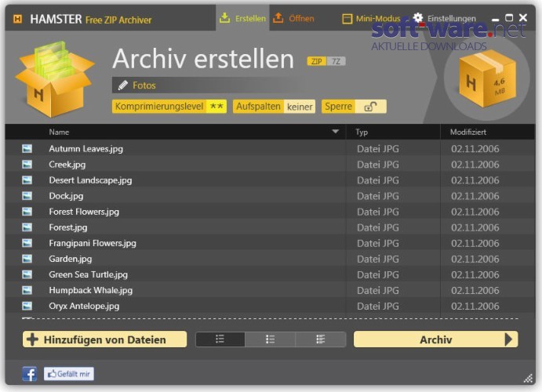Select 7Z archive format
The width and height of the screenshot is (542, 392).
(x=336, y=61)
